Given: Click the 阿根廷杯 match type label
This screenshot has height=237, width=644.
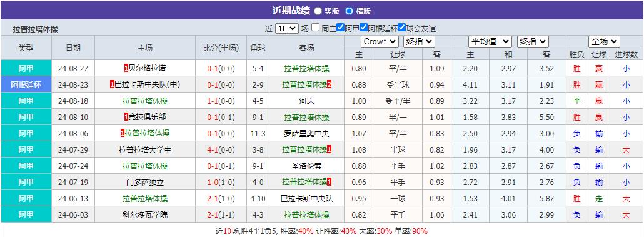Looking at the screenshot, I should tap(26, 84).
